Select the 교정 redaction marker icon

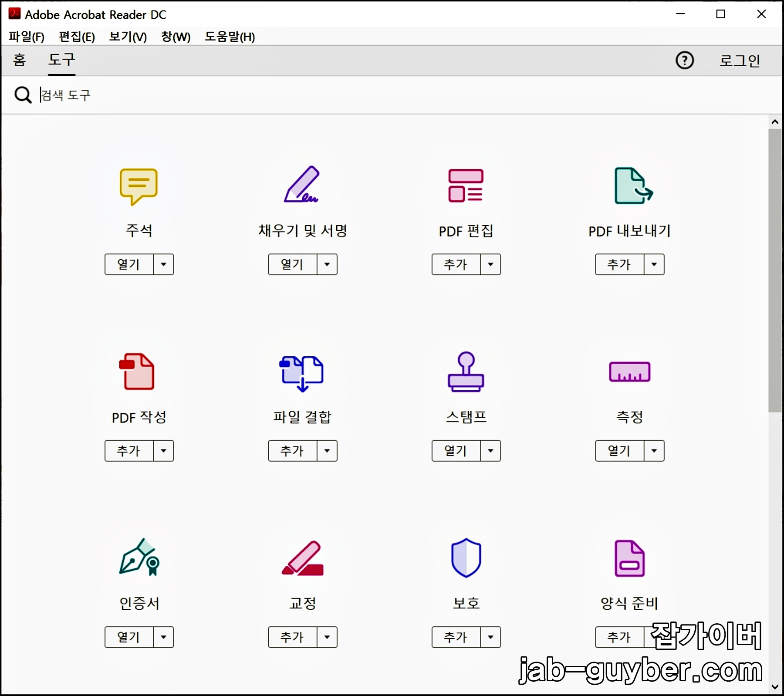303,558
